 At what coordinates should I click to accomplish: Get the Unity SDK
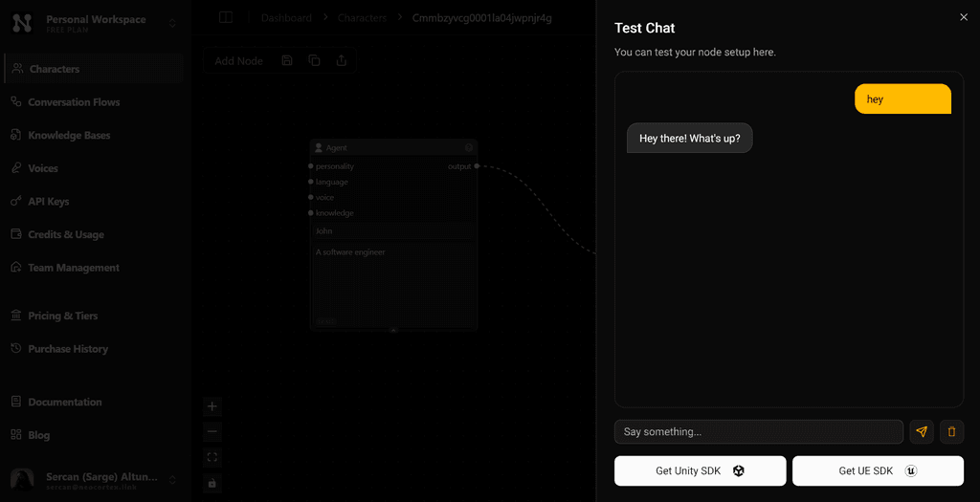[700, 470]
